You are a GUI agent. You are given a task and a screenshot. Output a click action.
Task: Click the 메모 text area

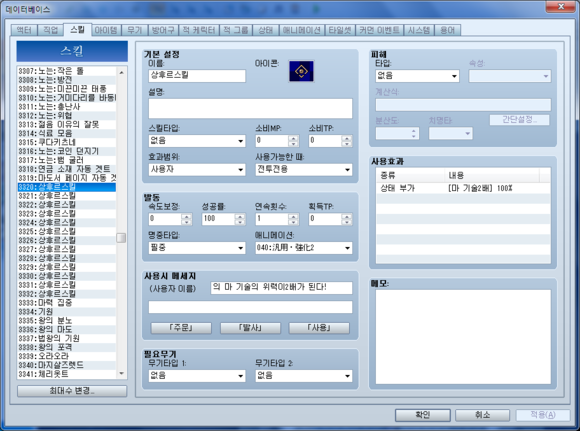coord(463,337)
